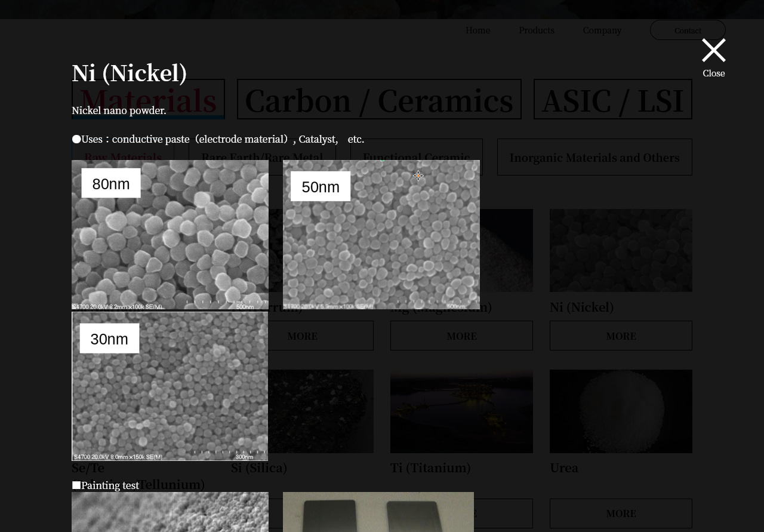
Task: Click the 'Ti (Titanium)' product title
Action: tap(430, 468)
